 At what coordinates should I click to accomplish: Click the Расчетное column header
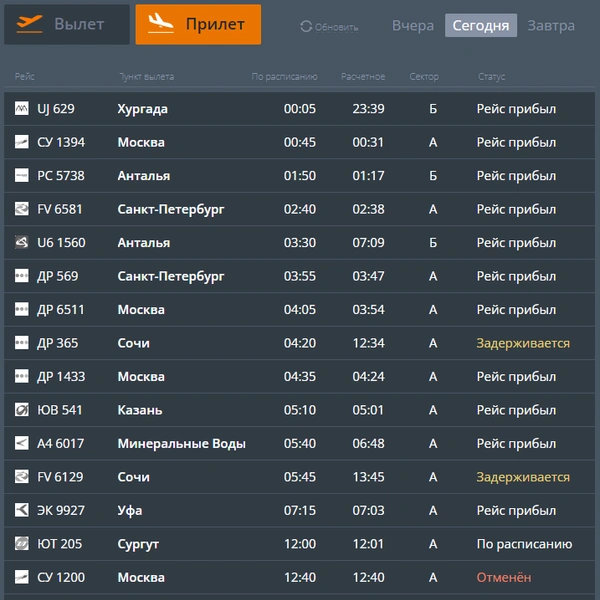363,77
